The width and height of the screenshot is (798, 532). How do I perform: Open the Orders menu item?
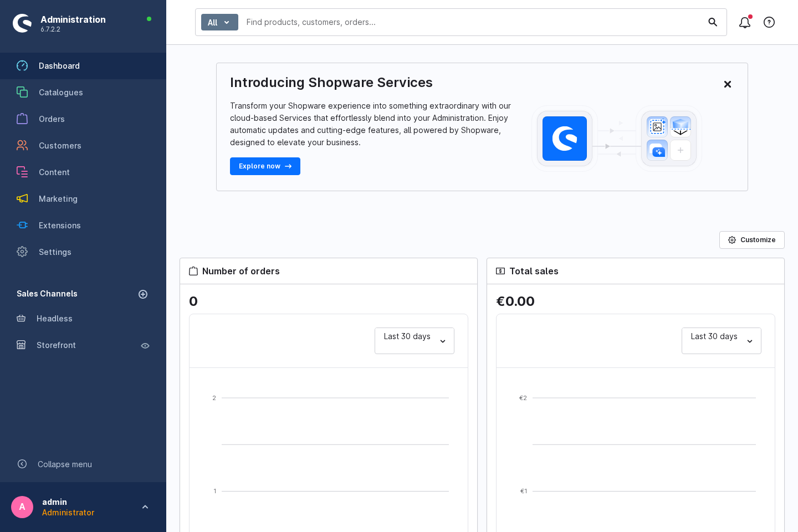pyautogui.click(x=83, y=119)
